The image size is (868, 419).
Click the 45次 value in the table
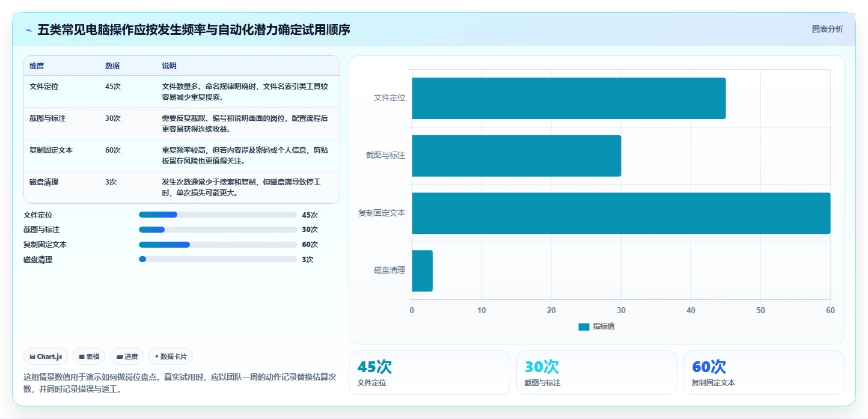tap(113, 87)
